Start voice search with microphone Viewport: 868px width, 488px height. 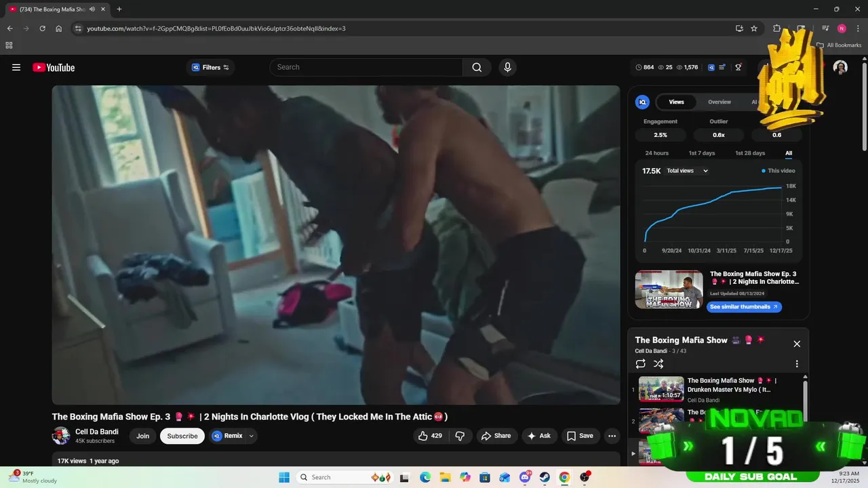pos(507,67)
